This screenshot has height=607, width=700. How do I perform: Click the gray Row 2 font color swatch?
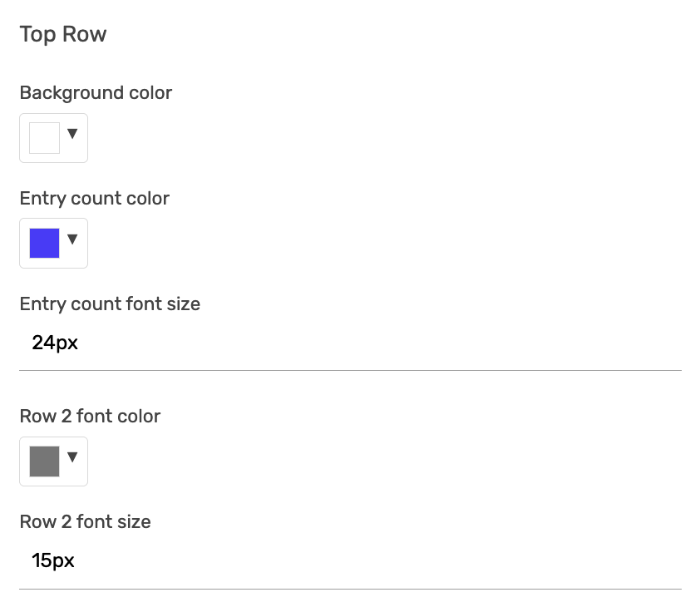pyautogui.click(x=45, y=461)
